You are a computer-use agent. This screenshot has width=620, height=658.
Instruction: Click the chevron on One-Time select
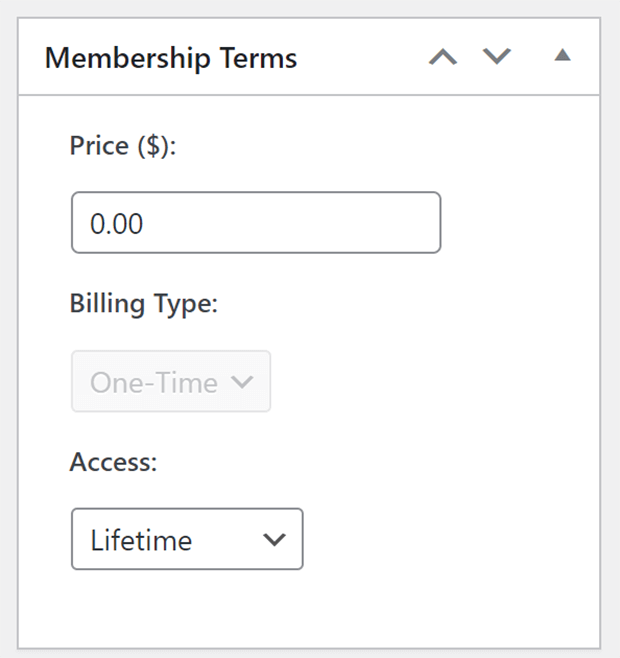(242, 381)
